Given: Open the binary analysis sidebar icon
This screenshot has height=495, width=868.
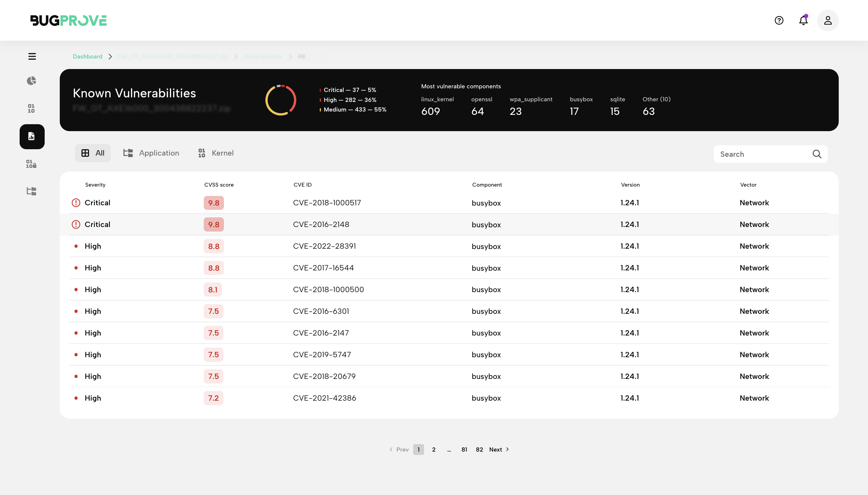Looking at the screenshot, I should click(31, 109).
